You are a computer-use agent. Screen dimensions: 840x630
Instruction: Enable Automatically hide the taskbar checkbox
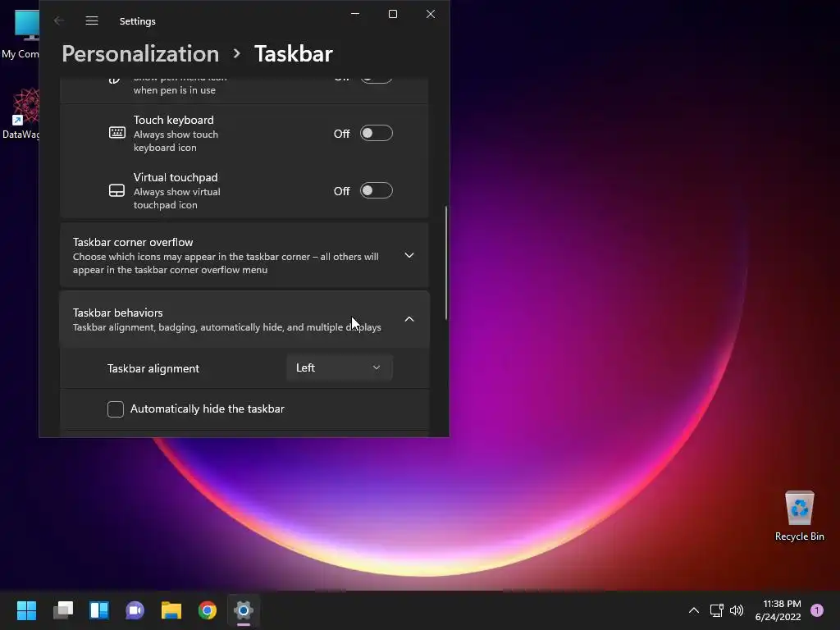tap(115, 409)
